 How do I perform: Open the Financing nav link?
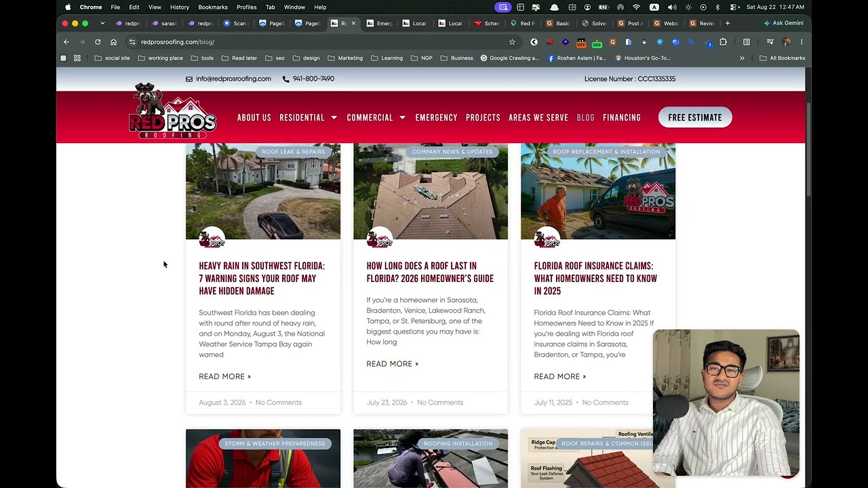[x=622, y=118]
